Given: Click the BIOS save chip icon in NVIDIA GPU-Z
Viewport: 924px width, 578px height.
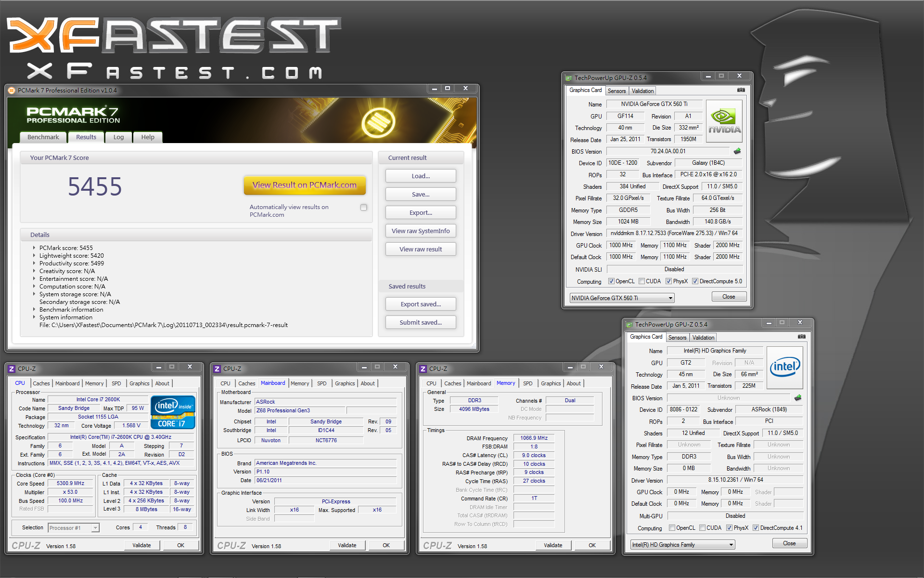Looking at the screenshot, I should (737, 151).
